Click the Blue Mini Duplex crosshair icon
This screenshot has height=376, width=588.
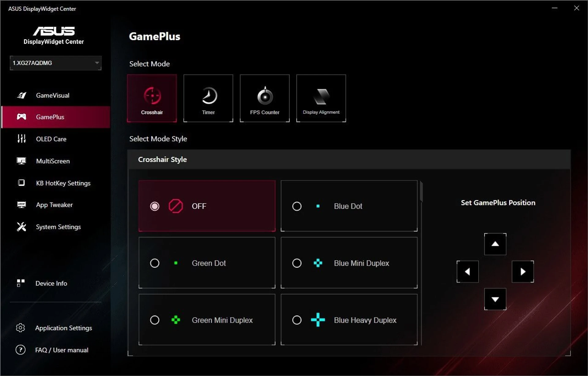(x=318, y=263)
